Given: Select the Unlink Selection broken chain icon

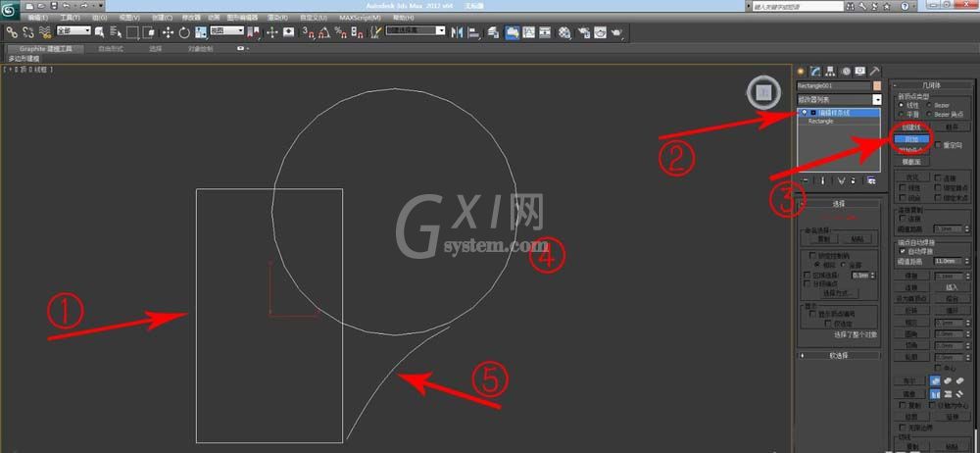Looking at the screenshot, I should 28,32.
